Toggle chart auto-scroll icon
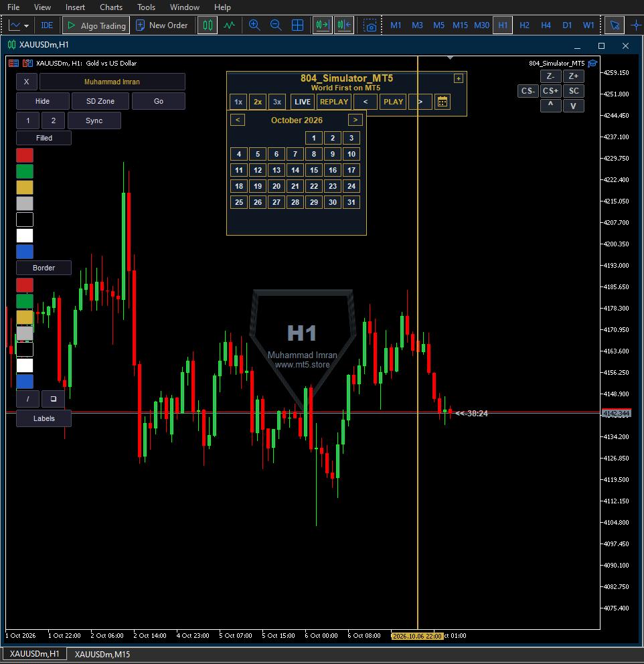Image resolution: width=644 pixels, height=664 pixels. (x=322, y=25)
